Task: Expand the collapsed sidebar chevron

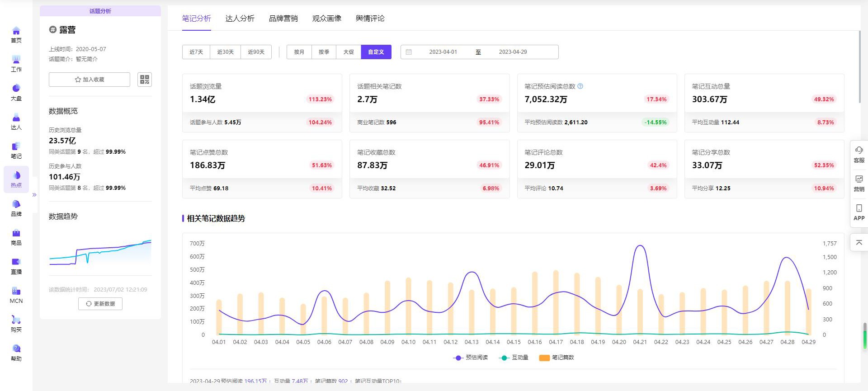Action: 34,195
